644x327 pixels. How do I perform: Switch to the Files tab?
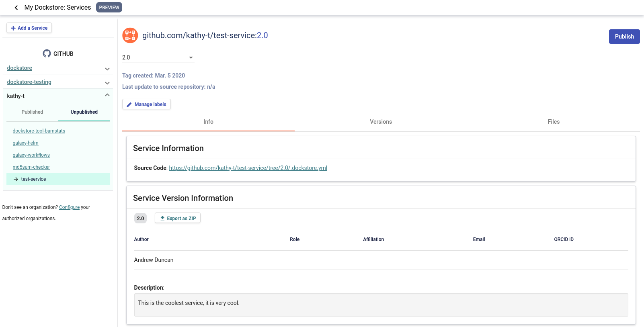(553, 122)
